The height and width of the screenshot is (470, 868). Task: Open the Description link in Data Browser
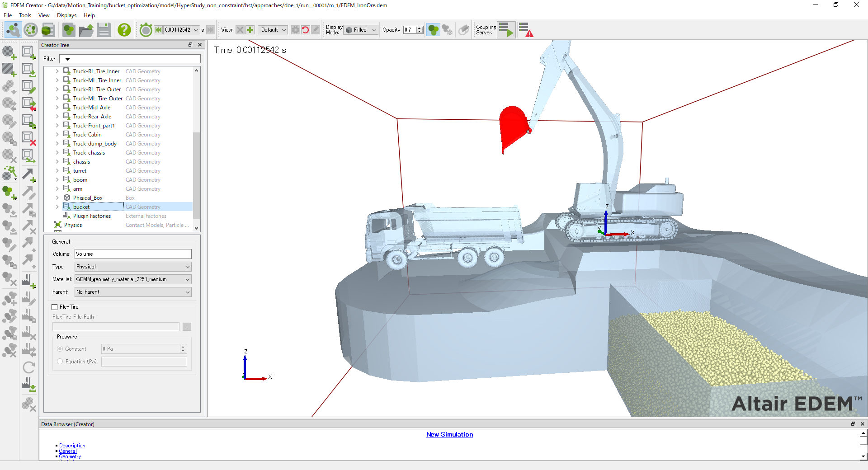coord(72,446)
